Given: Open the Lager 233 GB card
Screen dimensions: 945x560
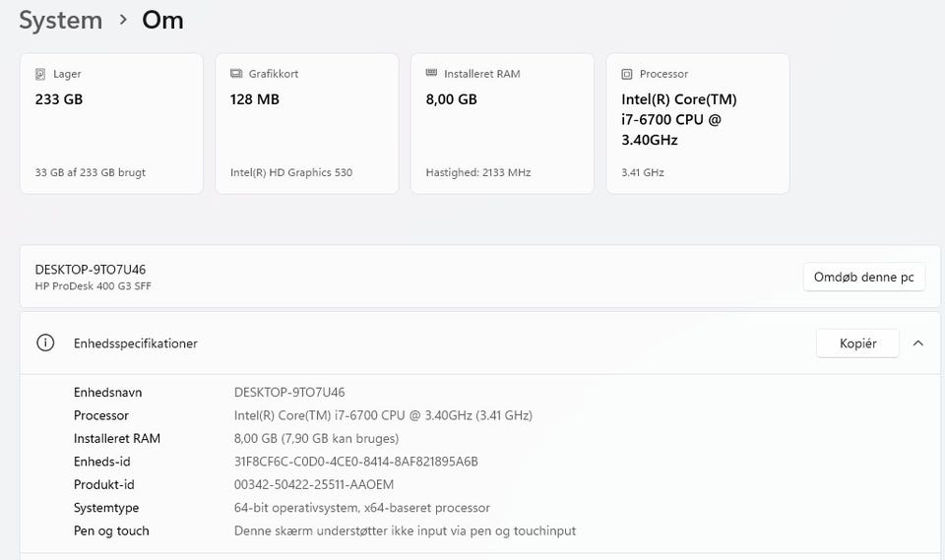Looking at the screenshot, I should coord(111,123).
